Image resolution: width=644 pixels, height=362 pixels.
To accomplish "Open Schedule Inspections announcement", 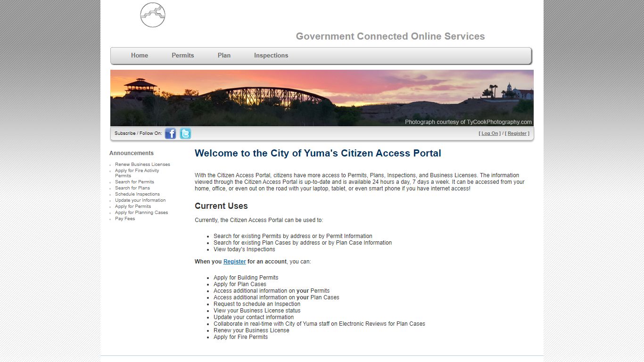I will [137, 194].
